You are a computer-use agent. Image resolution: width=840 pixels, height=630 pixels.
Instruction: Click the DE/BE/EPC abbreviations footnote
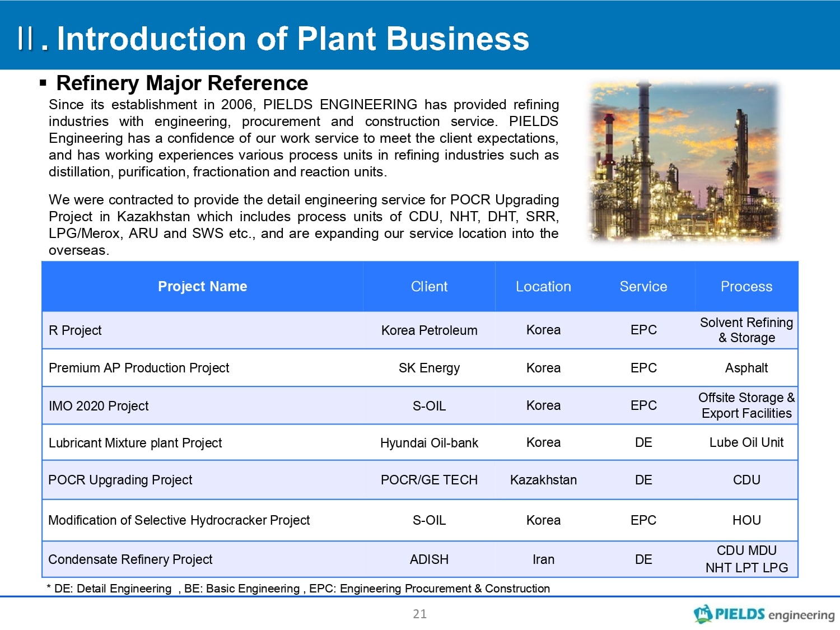pyautogui.click(x=298, y=589)
